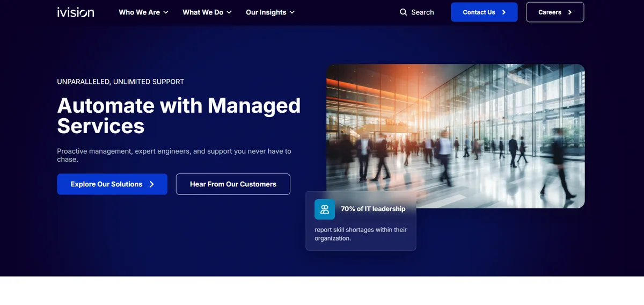
Task: Open the Careers page button
Action: [x=555, y=12]
